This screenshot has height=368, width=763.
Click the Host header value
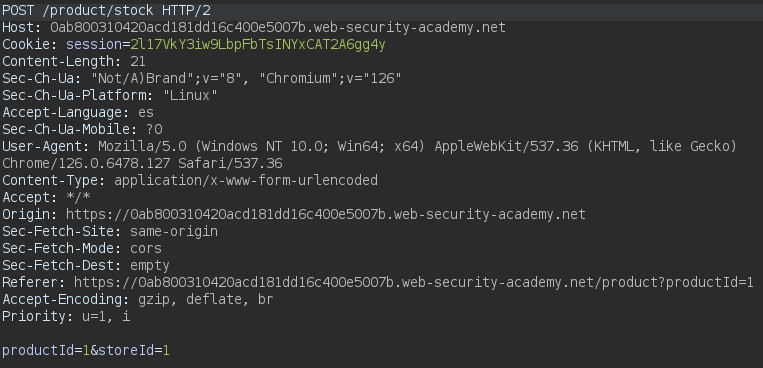(x=278, y=28)
